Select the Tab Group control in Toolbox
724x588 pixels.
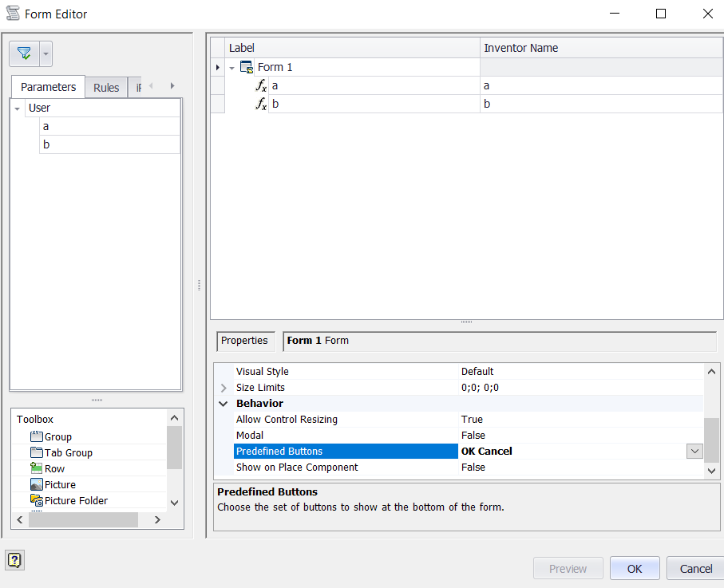pos(62,452)
